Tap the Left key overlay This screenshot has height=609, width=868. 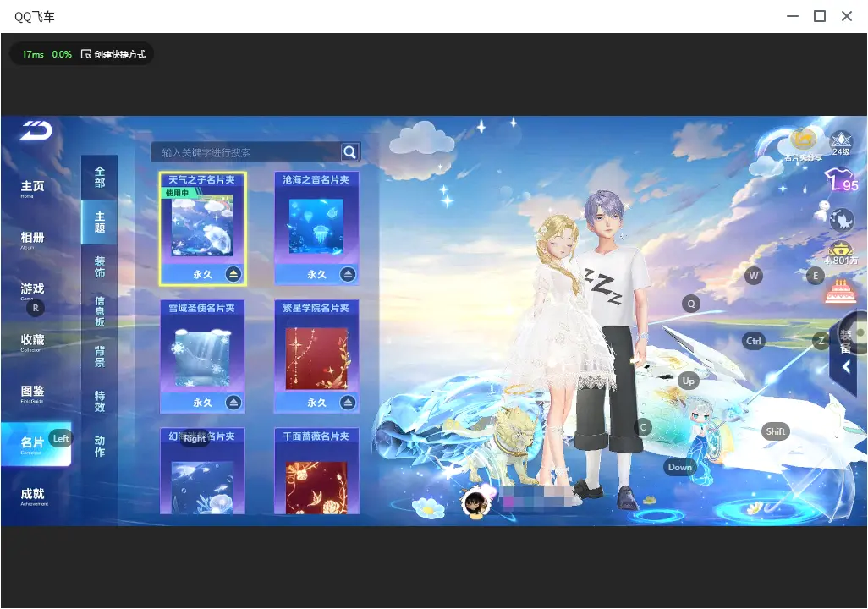pyautogui.click(x=61, y=438)
